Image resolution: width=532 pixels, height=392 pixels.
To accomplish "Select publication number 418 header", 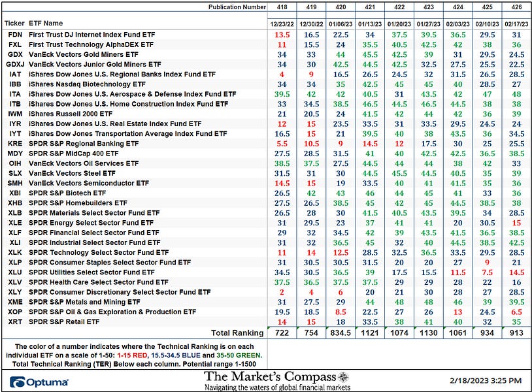I will [x=282, y=7].
